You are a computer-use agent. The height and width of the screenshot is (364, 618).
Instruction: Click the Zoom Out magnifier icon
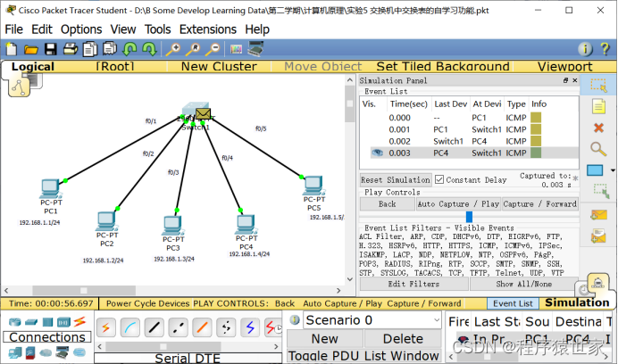pos(213,49)
